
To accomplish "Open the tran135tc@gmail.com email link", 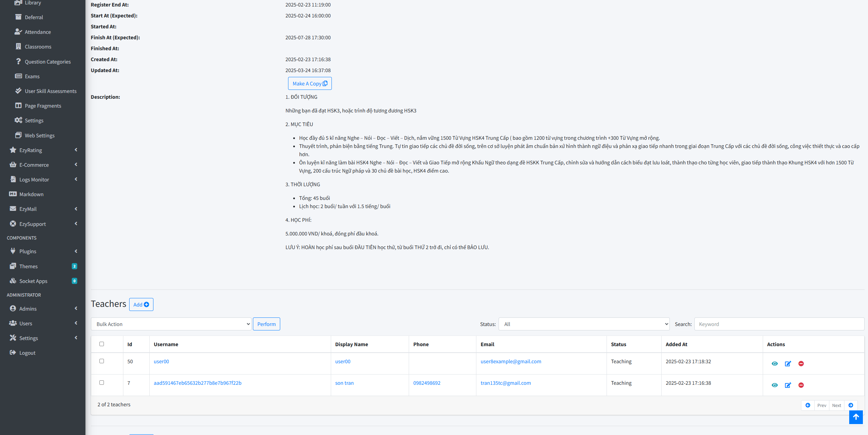I will point(505,383).
